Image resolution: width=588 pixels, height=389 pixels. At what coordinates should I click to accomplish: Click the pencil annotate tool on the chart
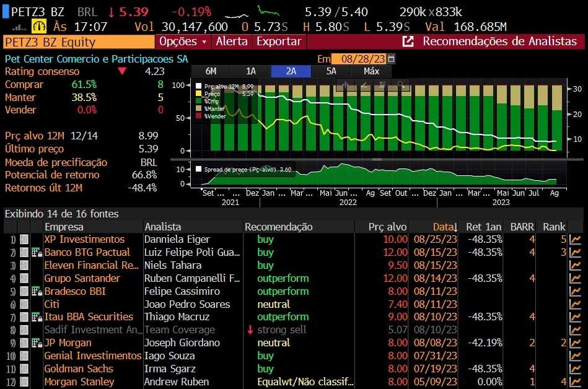tap(364, 85)
